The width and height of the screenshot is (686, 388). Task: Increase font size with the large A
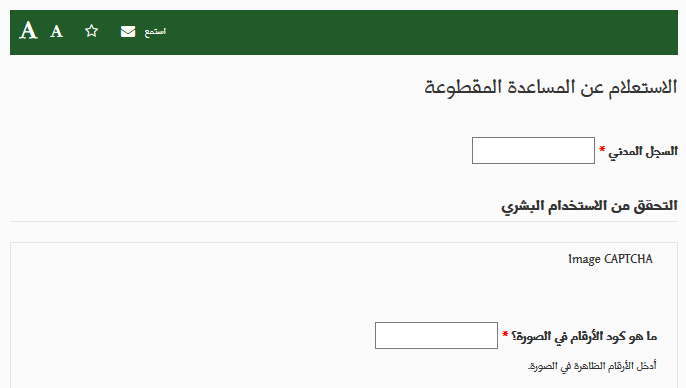click(28, 31)
